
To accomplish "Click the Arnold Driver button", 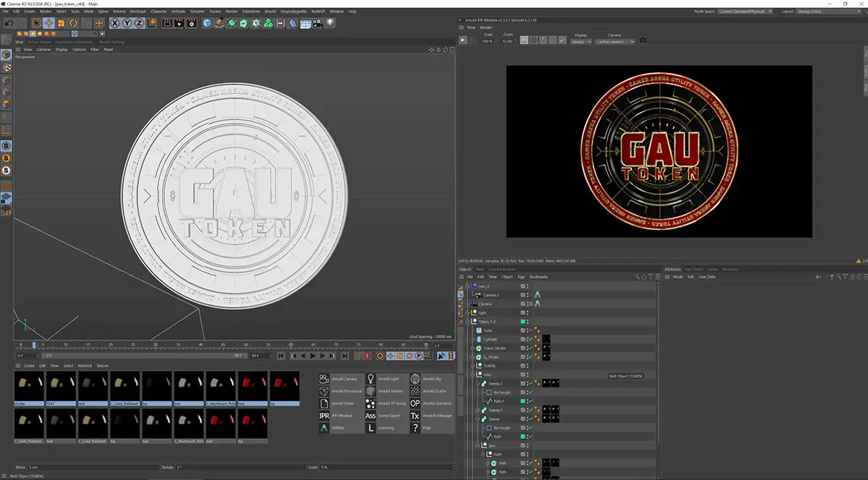I will click(x=340, y=403).
